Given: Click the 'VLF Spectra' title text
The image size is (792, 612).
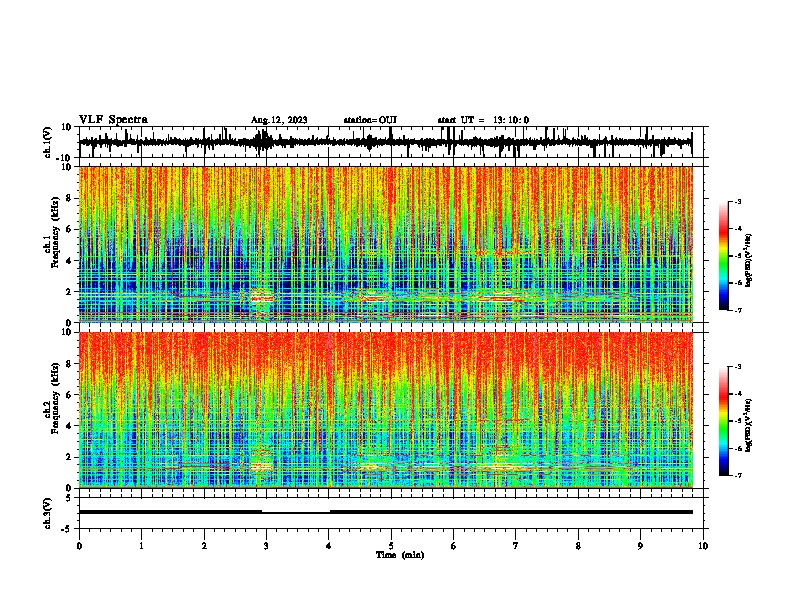Looking at the screenshot, I should tap(113, 120).
